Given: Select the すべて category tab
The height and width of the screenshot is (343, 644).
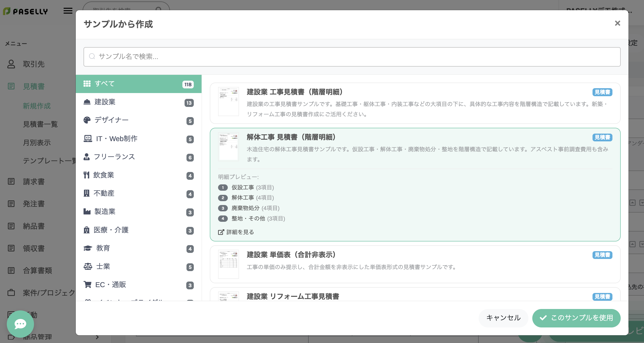Looking at the screenshot, I should pos(138,84).
